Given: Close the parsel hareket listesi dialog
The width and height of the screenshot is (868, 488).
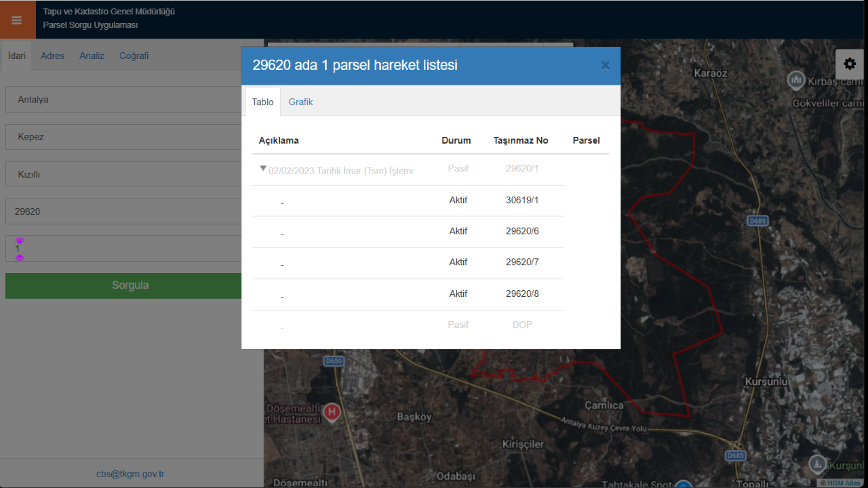Looking at the screenshot, I should [606, 66].
